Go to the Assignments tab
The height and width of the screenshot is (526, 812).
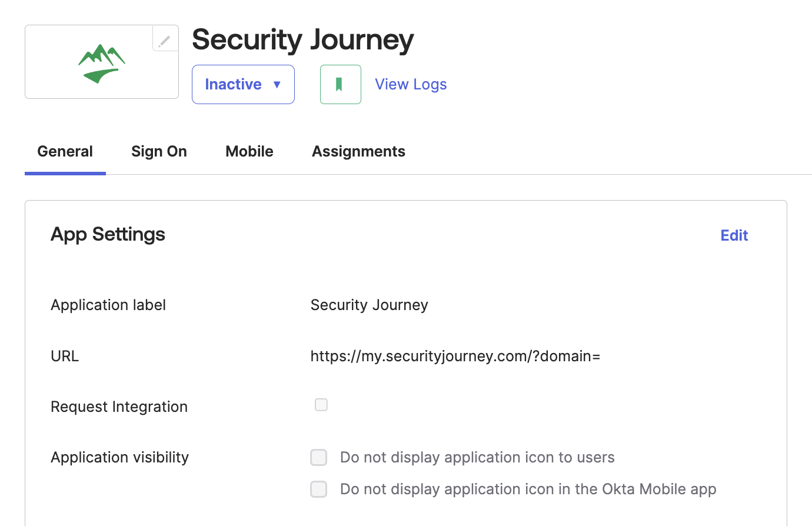pyautogui.click(x=358, y=152)
